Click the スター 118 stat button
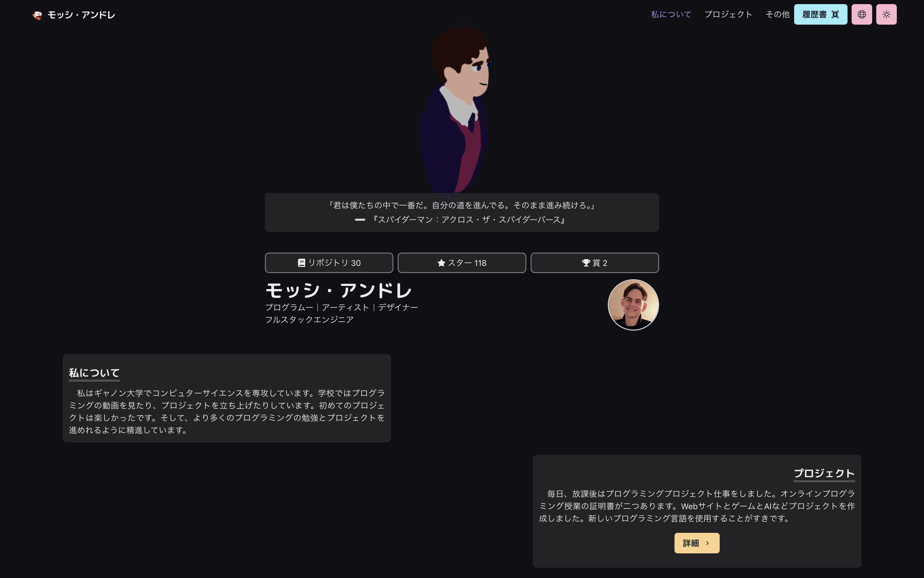The width and height of the screenshot is (924, 578). coord(461,263)
